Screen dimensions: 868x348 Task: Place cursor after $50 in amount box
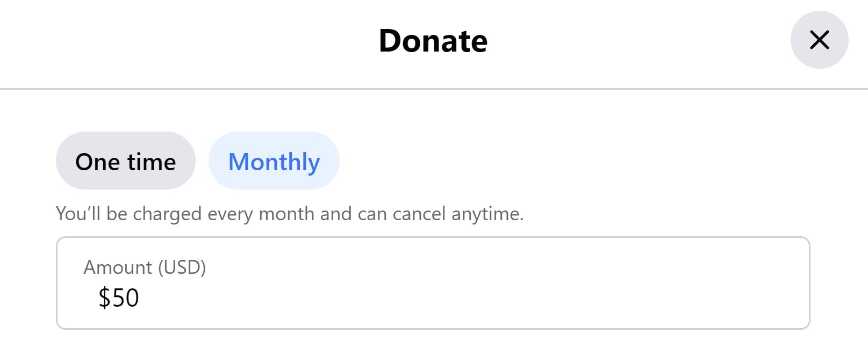coord(142,298)
